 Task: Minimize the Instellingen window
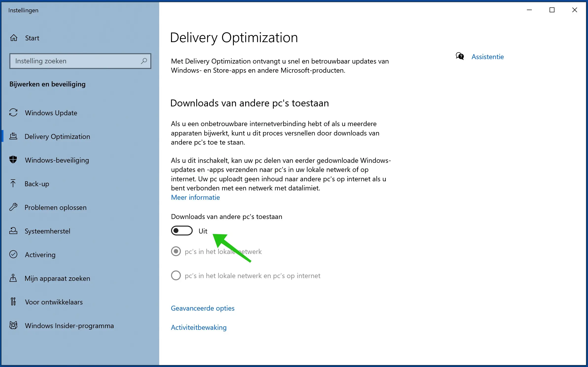(529, 10)
